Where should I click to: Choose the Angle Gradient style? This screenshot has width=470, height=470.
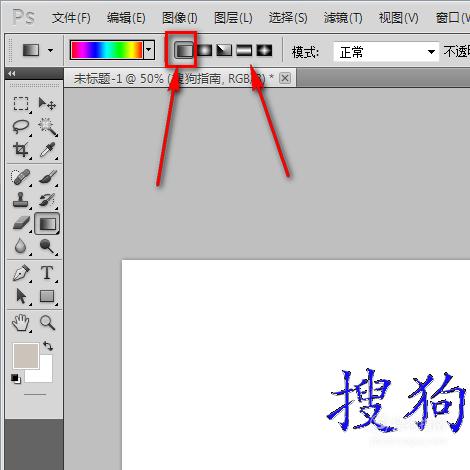(224, 50)
